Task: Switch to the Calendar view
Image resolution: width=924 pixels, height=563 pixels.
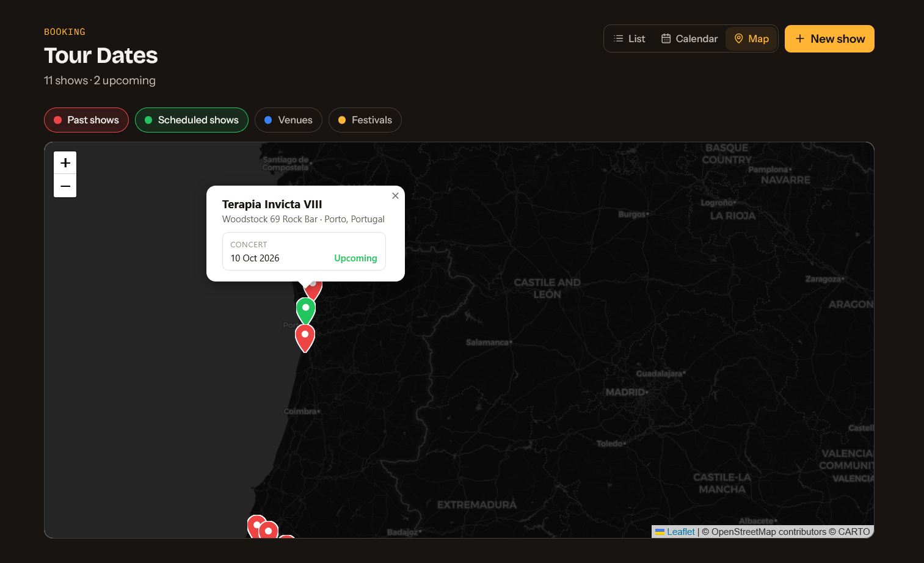Action: coord(689,38)
